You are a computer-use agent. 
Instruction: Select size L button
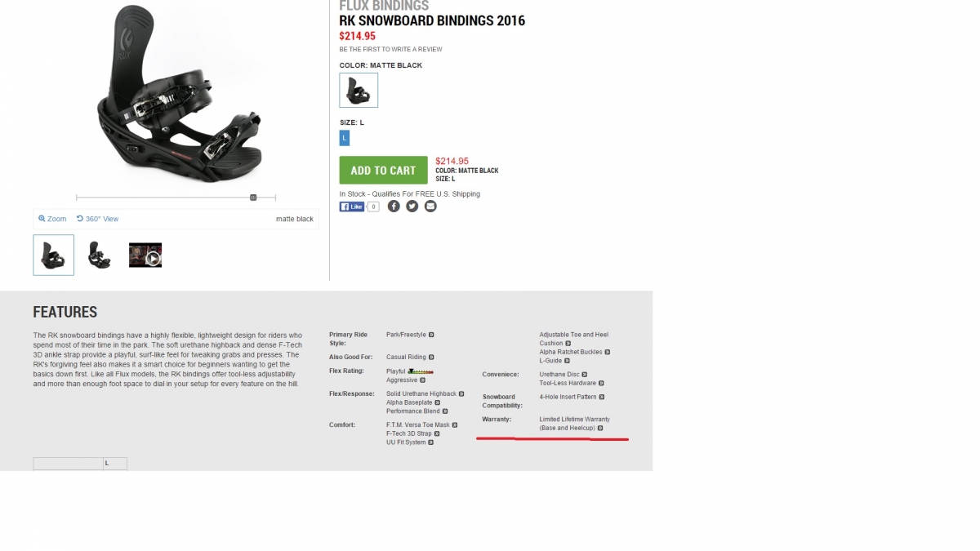pos(345,138)
